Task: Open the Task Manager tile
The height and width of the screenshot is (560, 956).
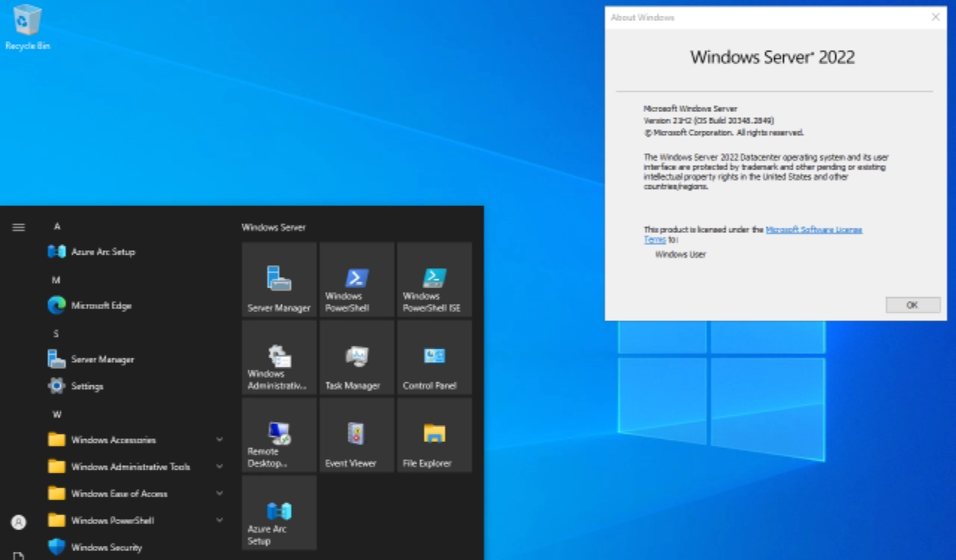Action: [357, 358]
